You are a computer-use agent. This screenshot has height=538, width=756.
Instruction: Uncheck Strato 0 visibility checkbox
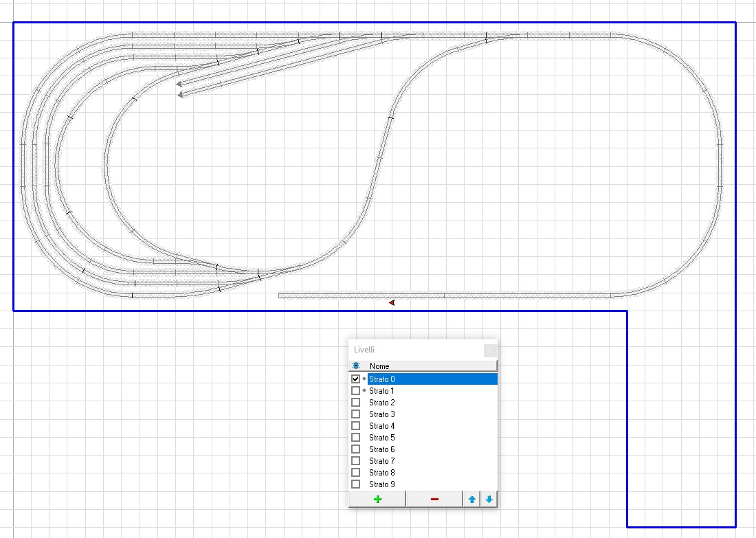355,379
